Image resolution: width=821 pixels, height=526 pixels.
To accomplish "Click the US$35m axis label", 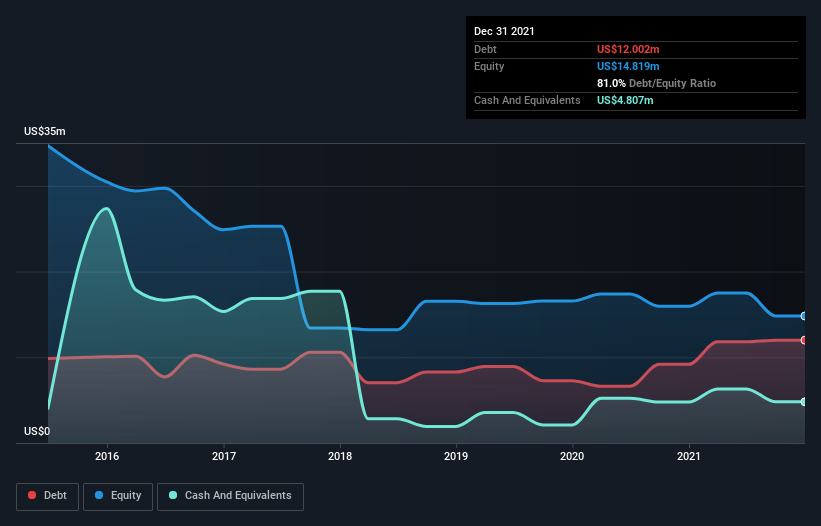I will point(45,131).
